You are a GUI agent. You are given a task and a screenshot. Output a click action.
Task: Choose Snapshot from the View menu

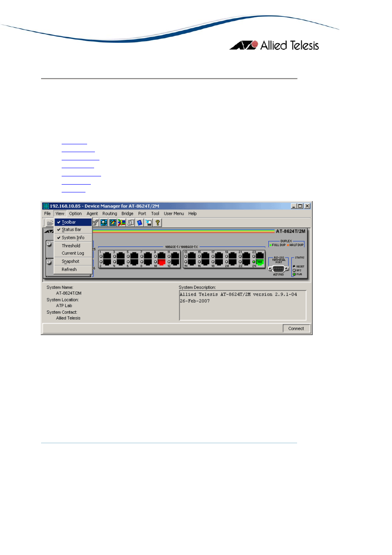(73, 261)
